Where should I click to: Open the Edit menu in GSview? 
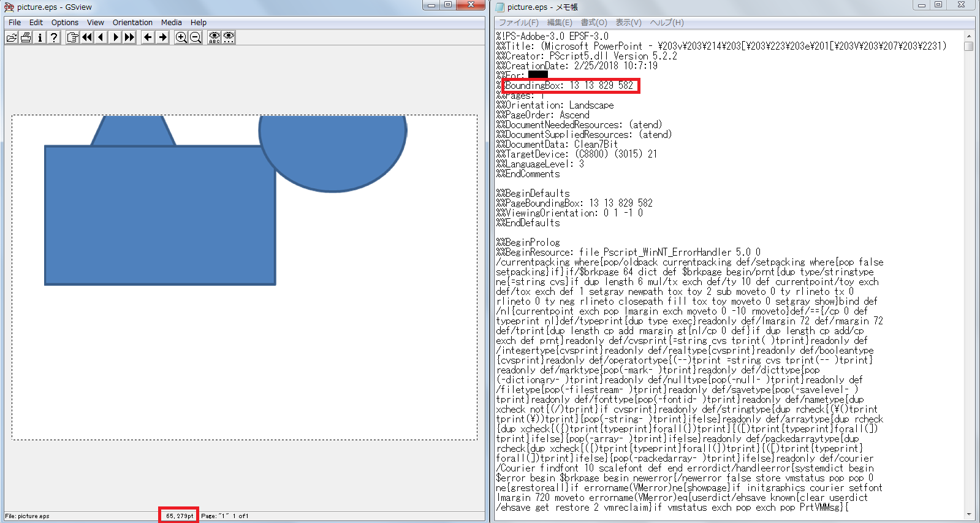36,22
